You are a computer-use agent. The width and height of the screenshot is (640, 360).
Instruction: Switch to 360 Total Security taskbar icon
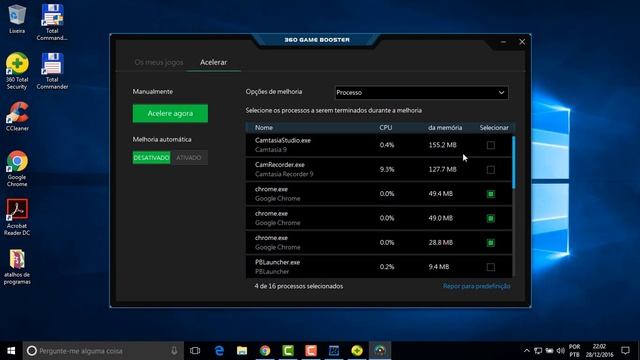(x=357, y=351)
